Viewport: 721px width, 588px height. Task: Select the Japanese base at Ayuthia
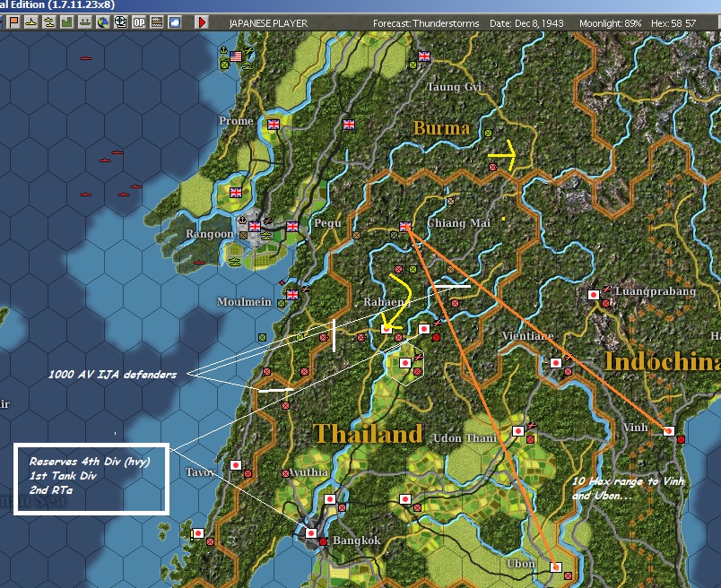(330, 498)
